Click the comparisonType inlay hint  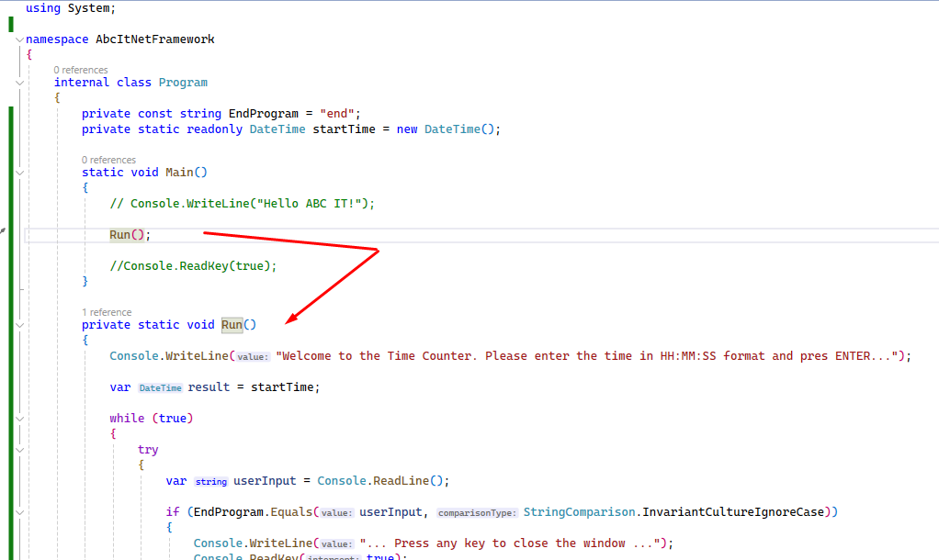(x=476, y=513)
